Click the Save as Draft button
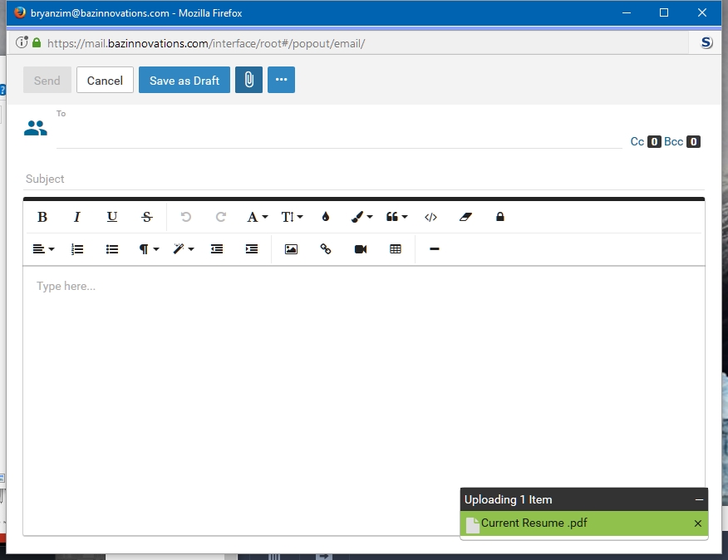Screen dimensions: 728x560 click(184, 80)
